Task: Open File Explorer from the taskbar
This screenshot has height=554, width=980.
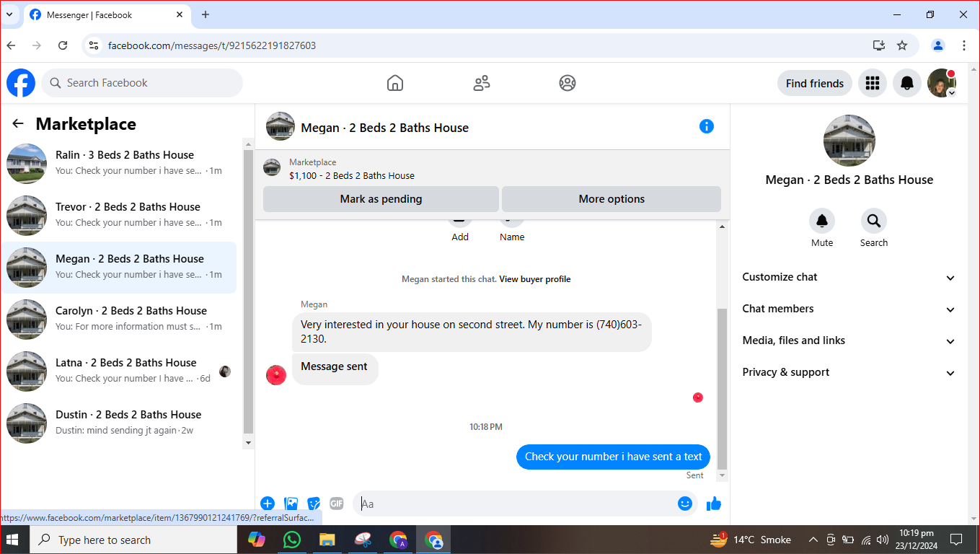Action: tap(327, 540)
